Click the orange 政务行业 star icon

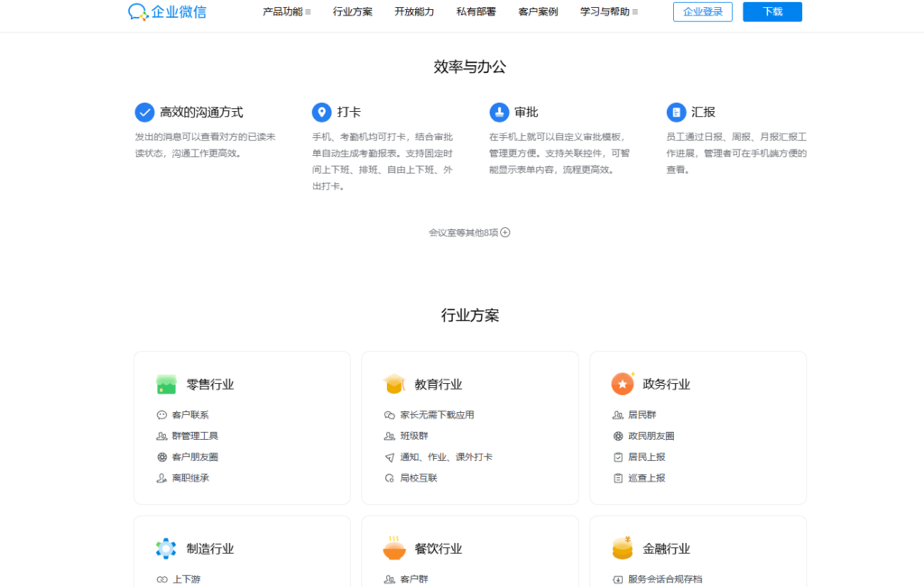click(x=623, y=383)
